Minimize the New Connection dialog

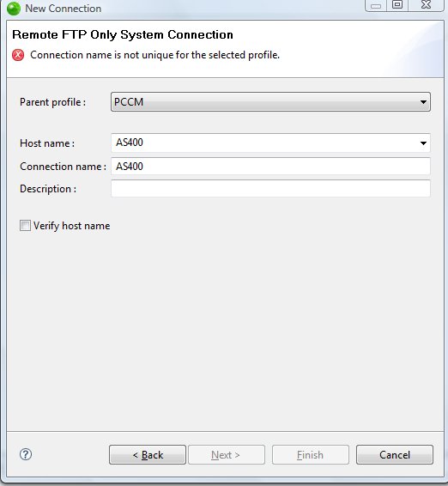click(x=376, y=5)
